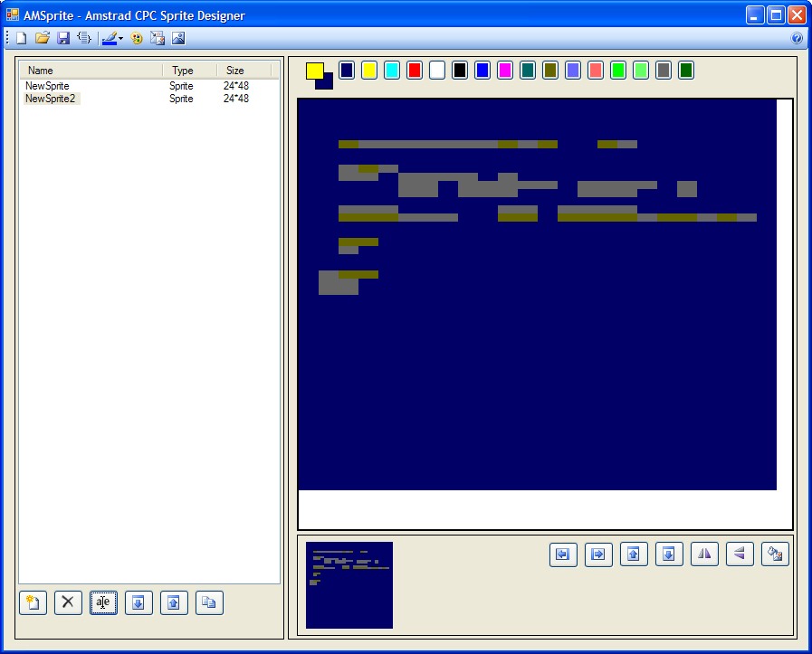The image size is (812, 654).
Task: Duplicate the selected sprite
Action: coord(209,602)
